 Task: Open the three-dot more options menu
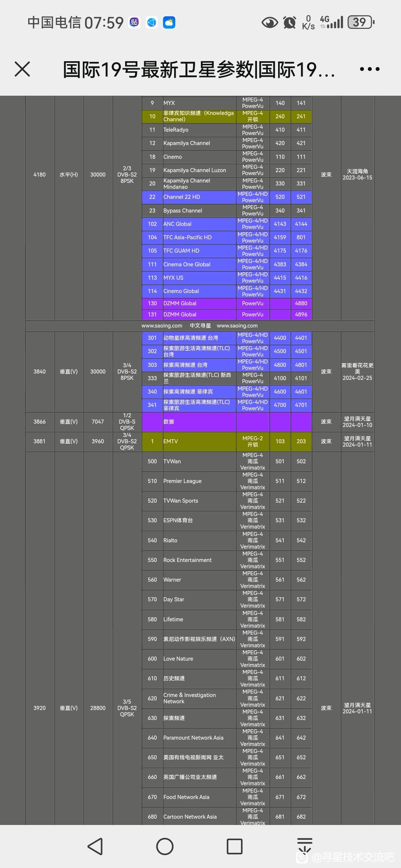tap(369, 69)
